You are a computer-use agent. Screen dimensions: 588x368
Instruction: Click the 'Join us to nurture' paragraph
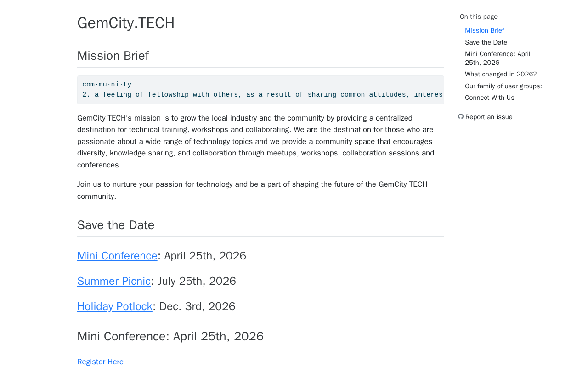[x=252, y=190]
